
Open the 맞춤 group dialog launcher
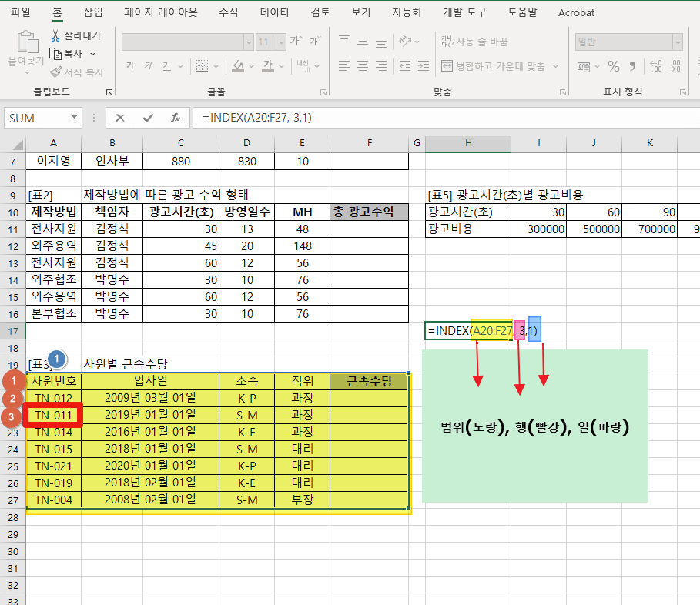pos(562,92)
